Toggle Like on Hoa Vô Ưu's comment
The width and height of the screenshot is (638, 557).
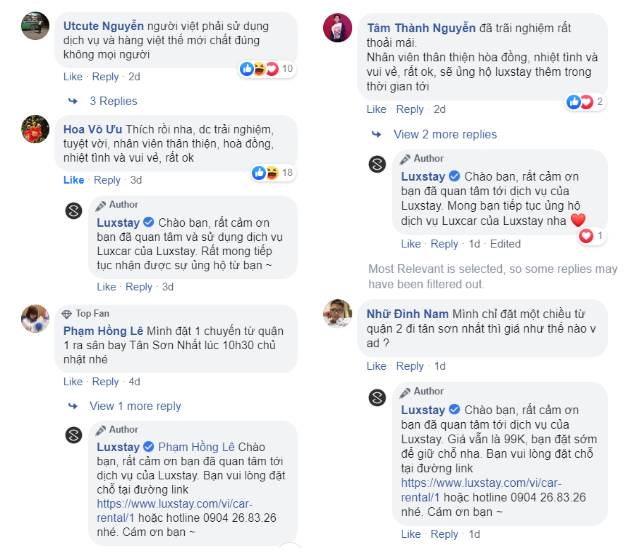click(74, 180)
